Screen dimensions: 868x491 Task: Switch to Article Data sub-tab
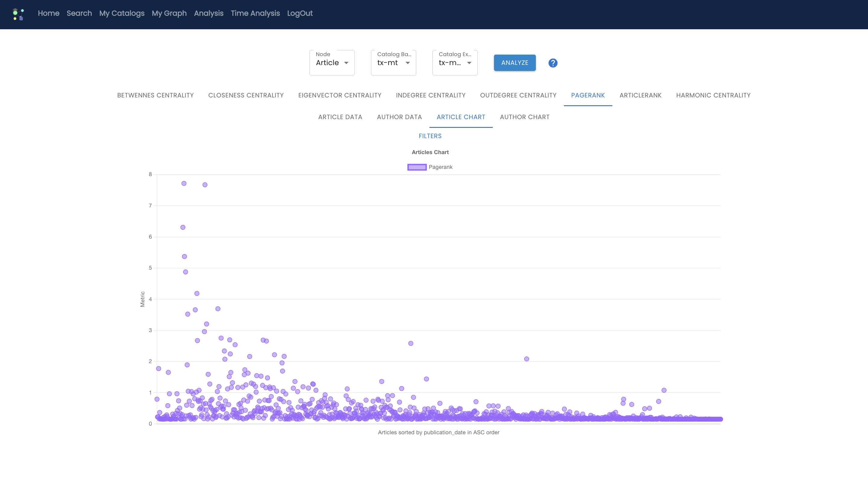click(x=340, y=117)
